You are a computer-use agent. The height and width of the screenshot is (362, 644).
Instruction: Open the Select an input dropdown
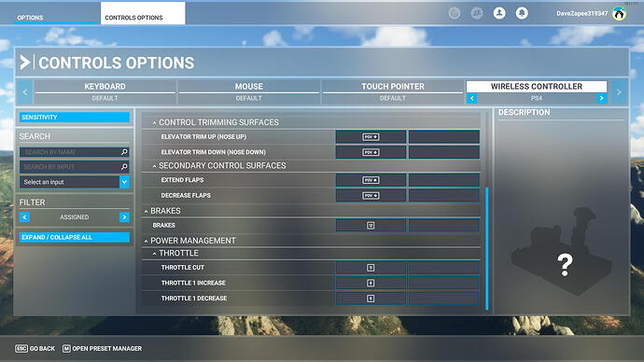75,182
